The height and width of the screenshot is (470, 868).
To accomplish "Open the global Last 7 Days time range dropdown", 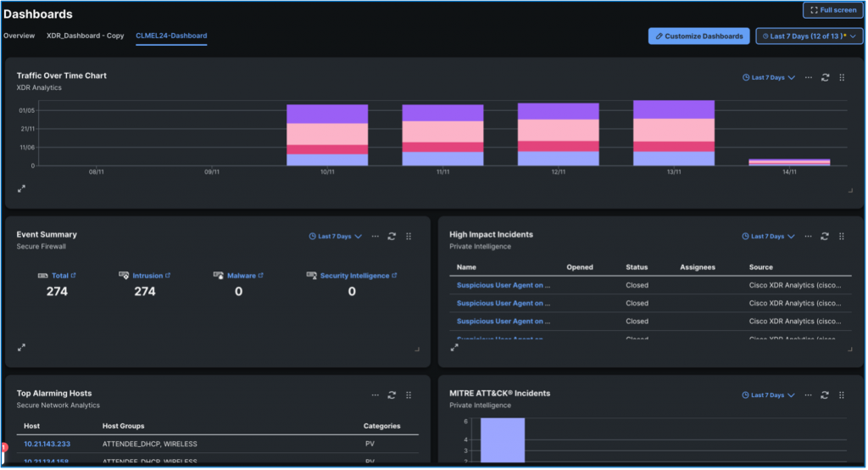I will click(x=809, y=36).
